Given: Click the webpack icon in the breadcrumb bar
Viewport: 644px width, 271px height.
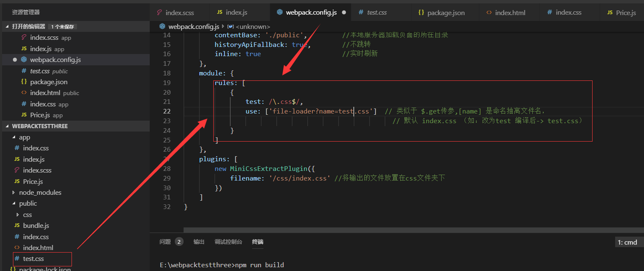Looking at the screenshot, I should (x=162, y=26).
